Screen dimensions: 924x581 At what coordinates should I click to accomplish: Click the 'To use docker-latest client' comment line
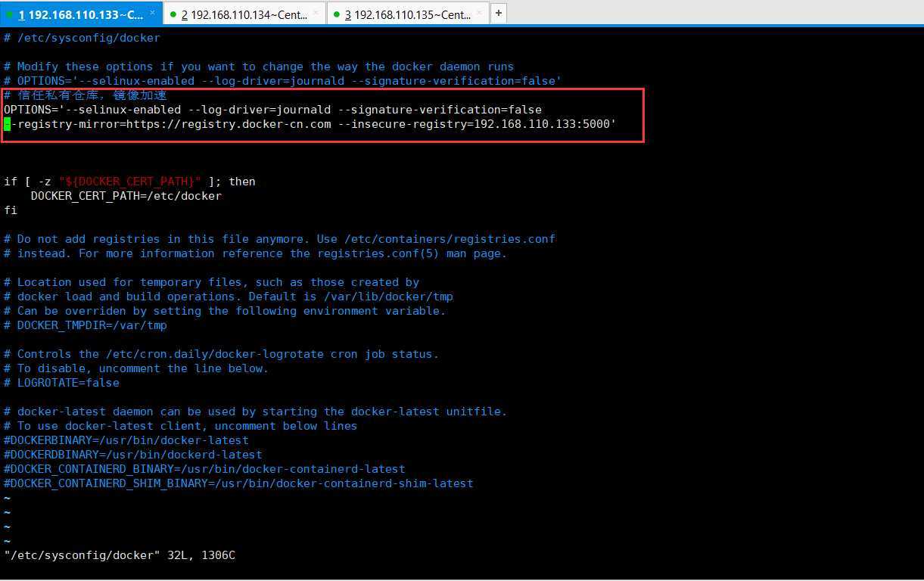(x=180, y=426)
